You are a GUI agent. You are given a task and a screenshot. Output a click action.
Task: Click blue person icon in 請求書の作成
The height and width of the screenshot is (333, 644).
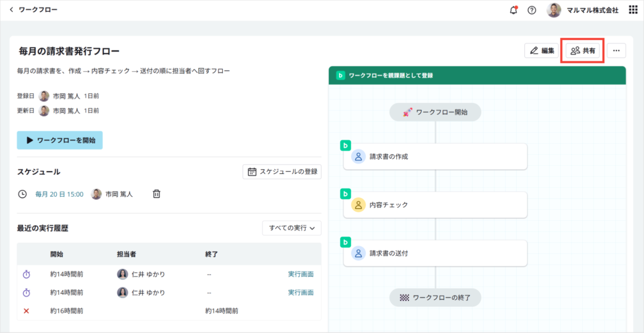pos(358,157)
